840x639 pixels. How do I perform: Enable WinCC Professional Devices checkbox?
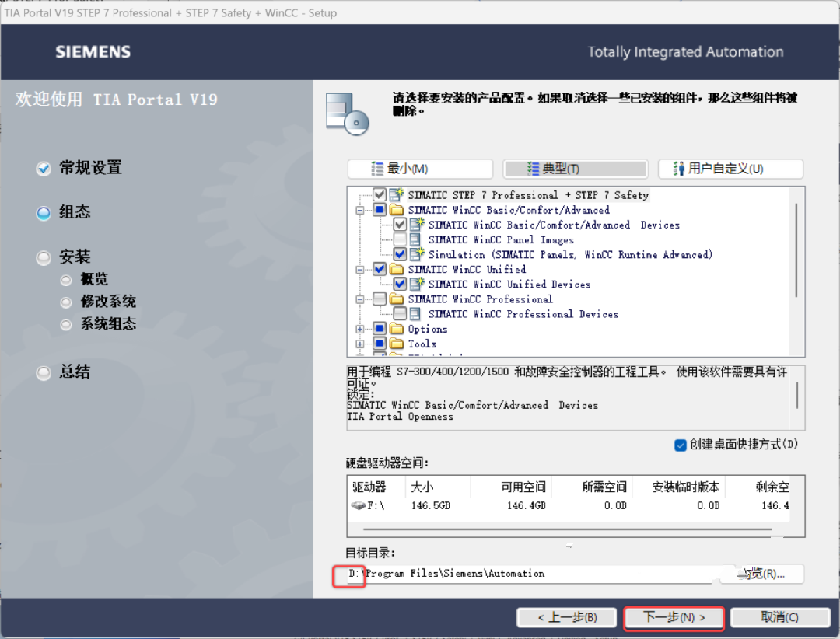coord(401,314)
